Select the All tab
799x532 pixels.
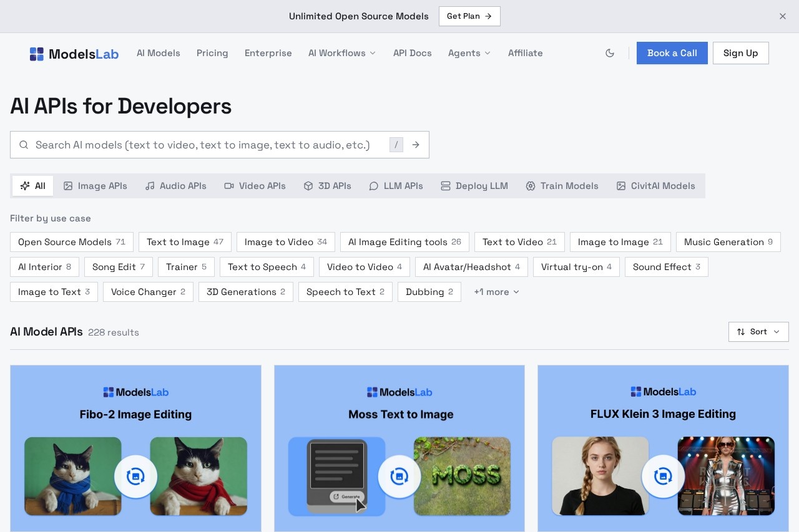[32, 186]
